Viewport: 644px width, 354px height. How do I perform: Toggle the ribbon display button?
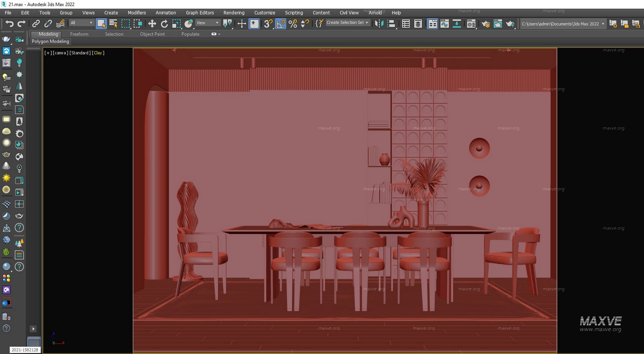pyautogui.click(x=433, y=24)
